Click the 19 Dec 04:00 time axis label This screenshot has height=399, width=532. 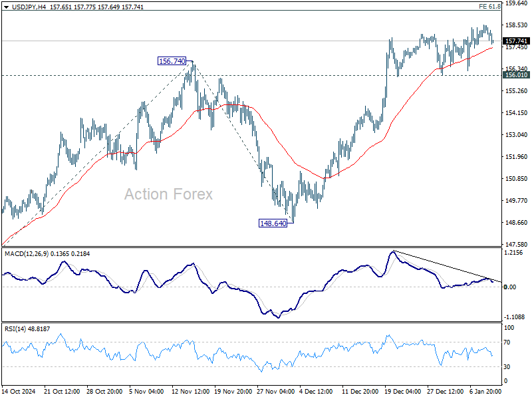coord(402,391)
